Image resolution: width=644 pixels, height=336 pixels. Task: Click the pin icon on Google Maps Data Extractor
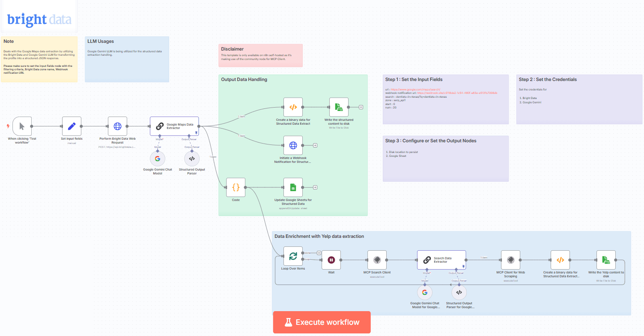click(x=196, y=133)
